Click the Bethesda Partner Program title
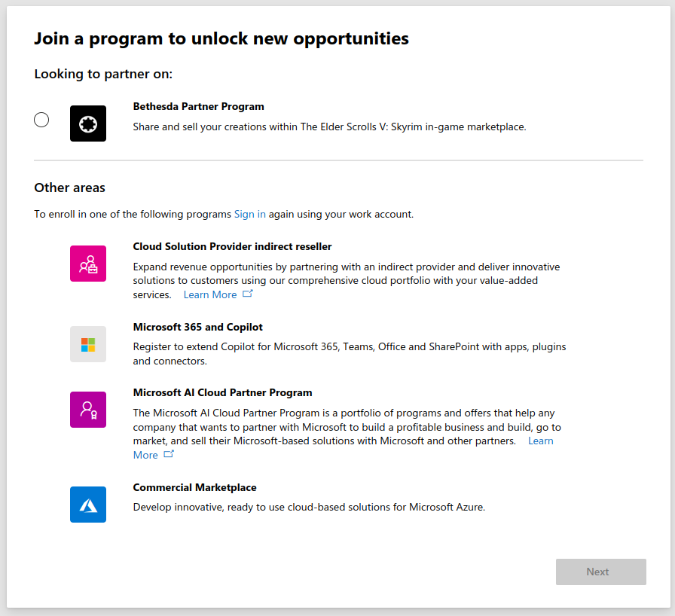The height and width of the screenshot is (616, 675). click(198, 106)
